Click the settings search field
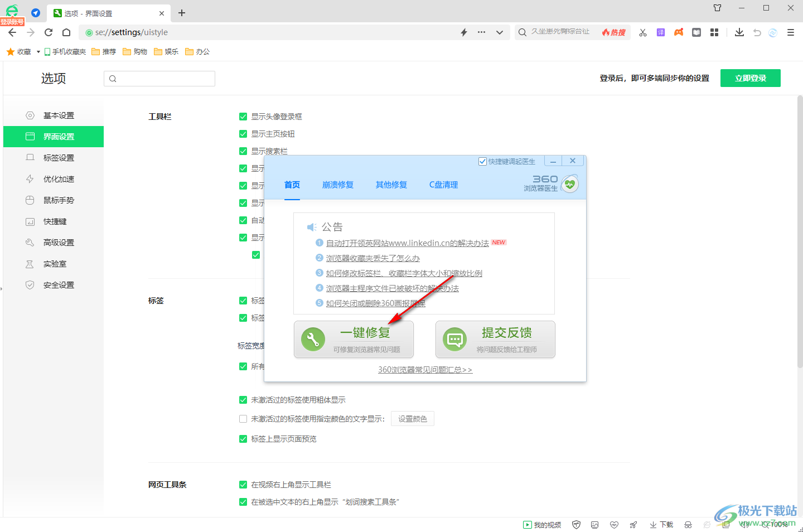The height and width of the screenshot is (532, 803). point(159,79)
